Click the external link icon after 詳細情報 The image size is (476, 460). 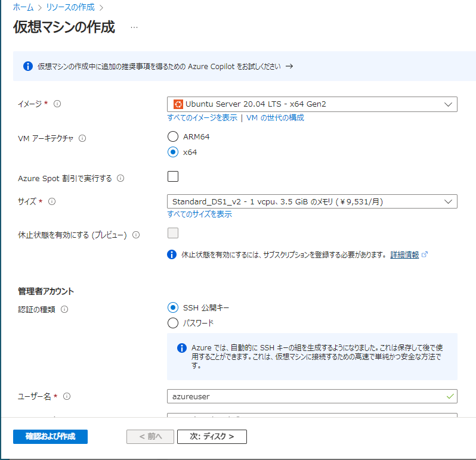coord(425,254)
